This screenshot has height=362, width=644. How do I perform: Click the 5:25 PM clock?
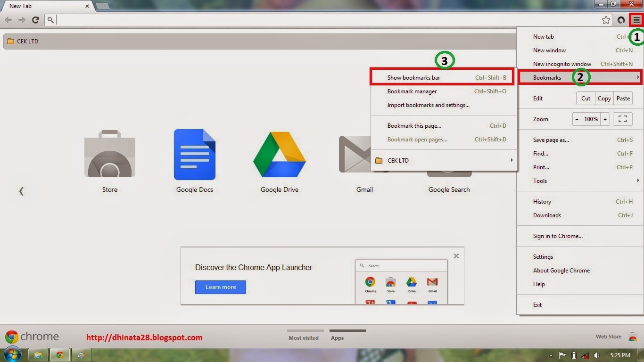(619, 355)
